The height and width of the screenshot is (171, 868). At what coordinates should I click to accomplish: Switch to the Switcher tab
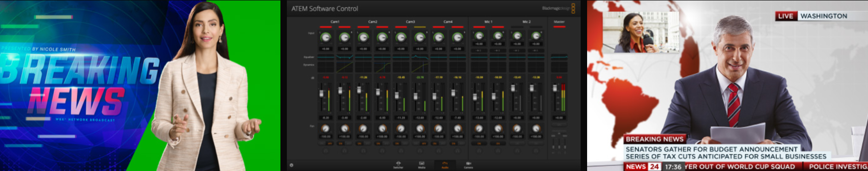click(x=398, y=165)
